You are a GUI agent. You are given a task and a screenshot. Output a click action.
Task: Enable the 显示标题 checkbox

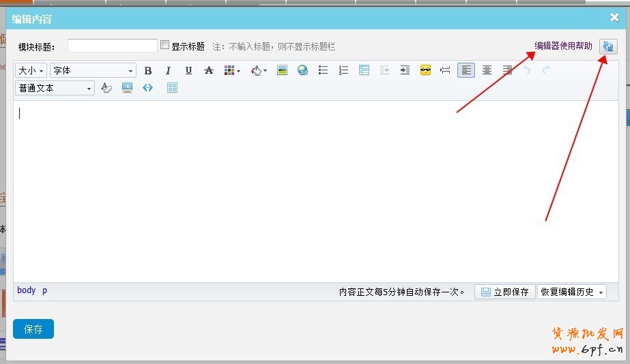coord(164,46)
